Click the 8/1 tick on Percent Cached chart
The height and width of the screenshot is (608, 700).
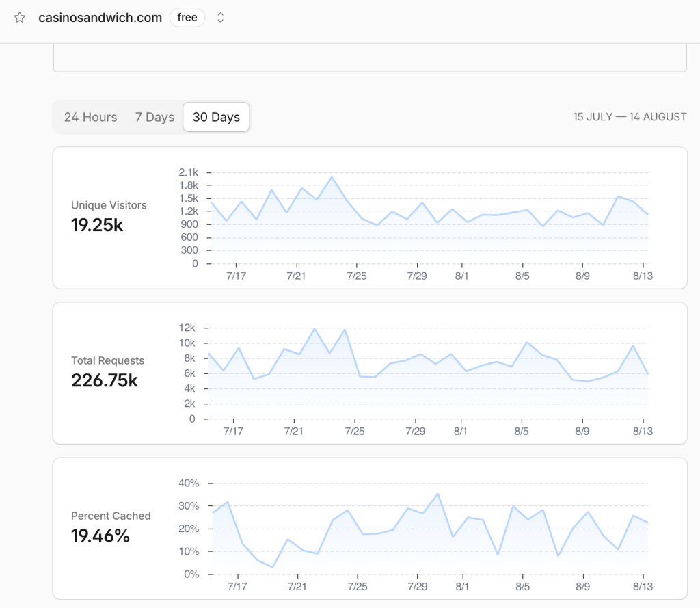coord(462,587)
